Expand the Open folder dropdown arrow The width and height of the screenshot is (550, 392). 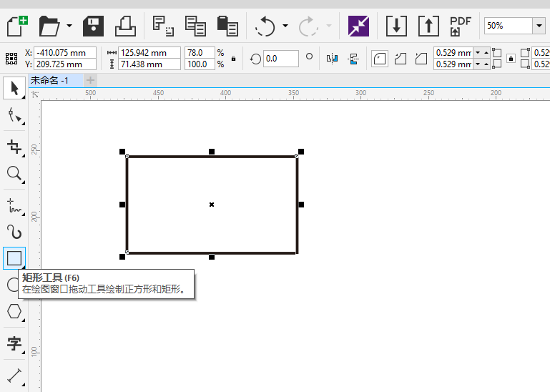point(69,26)
